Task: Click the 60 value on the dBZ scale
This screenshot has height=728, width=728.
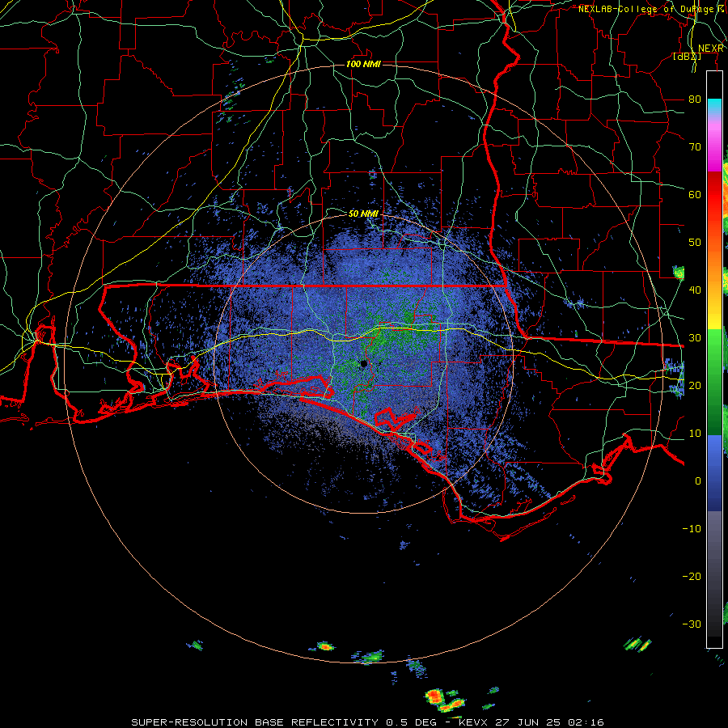Action: tap(695, 194)
